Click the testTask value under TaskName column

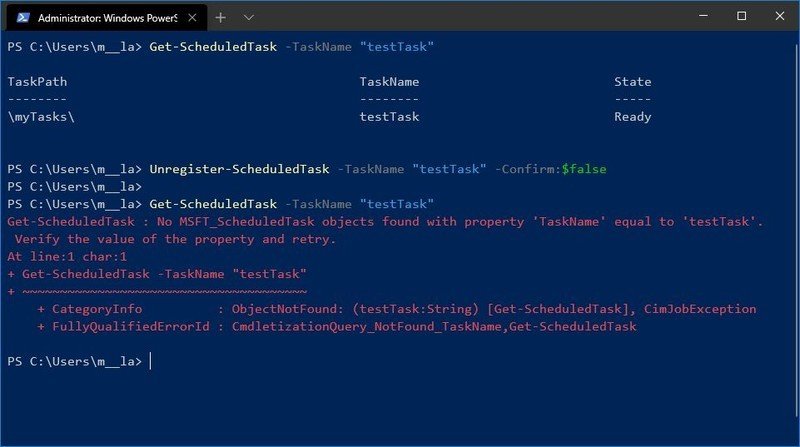click(389, 117)
